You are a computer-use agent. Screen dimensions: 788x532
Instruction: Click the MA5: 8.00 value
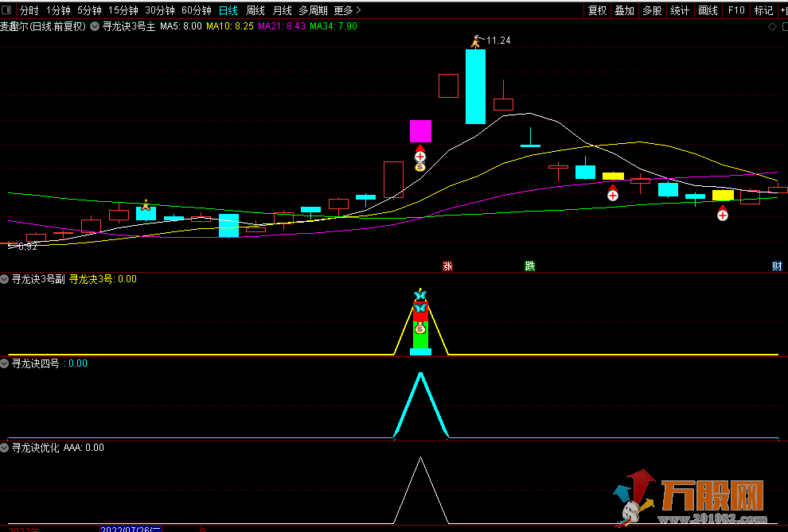[181, 26]
